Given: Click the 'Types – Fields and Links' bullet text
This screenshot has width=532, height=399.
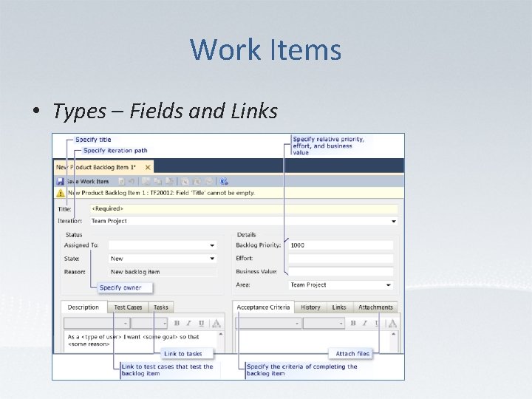Looking at the screenshot, I should coord(165,111).
